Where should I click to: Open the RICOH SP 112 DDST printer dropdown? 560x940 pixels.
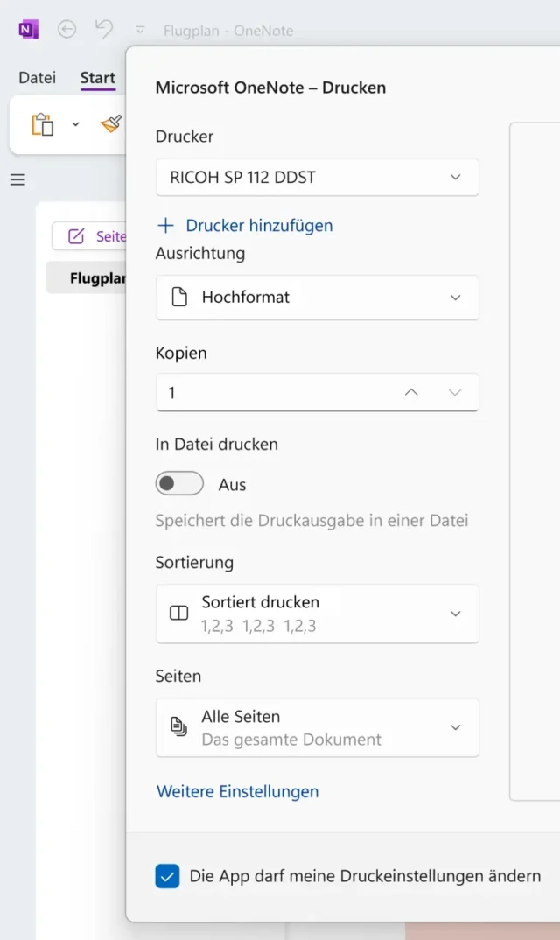pos(317,177)
